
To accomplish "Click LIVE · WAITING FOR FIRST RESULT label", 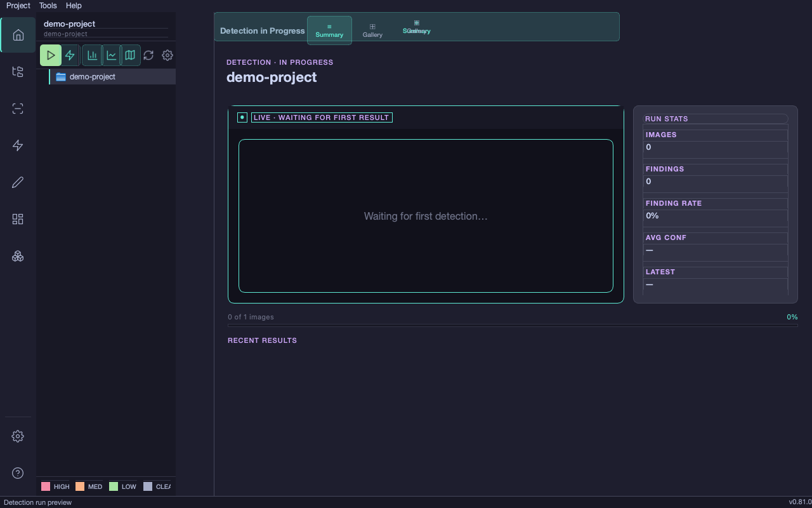I will [322, 117].
